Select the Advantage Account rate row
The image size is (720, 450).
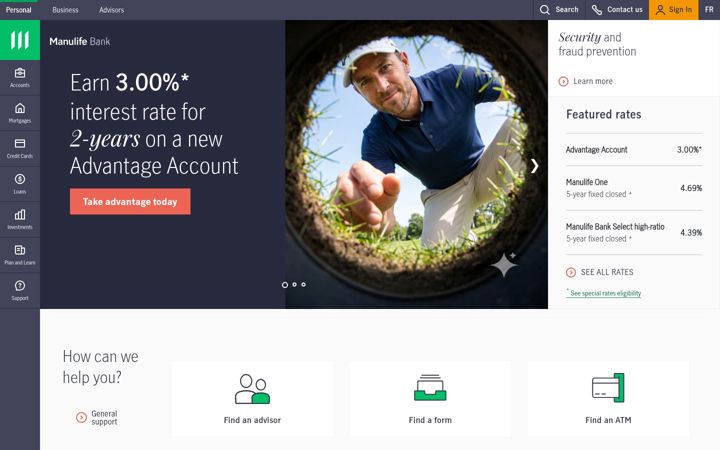[634, 150]
